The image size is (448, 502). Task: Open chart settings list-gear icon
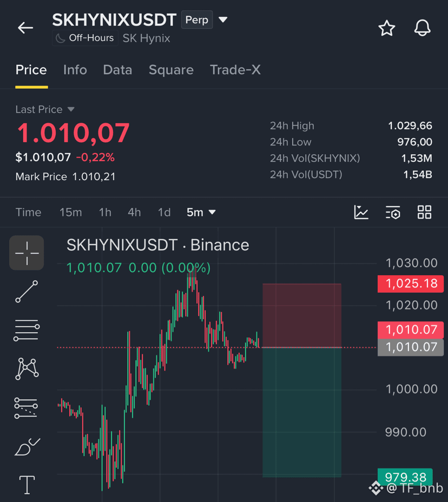[x=393, y=212]
